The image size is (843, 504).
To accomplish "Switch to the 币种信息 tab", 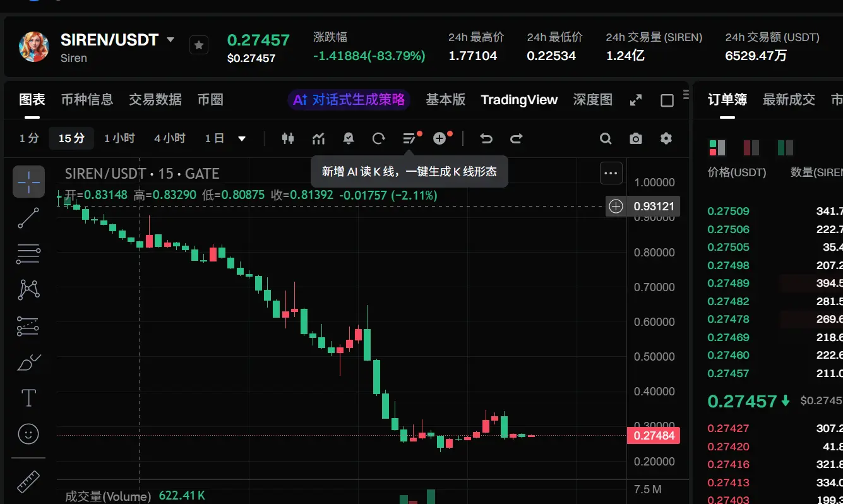I will pos(87,99).
